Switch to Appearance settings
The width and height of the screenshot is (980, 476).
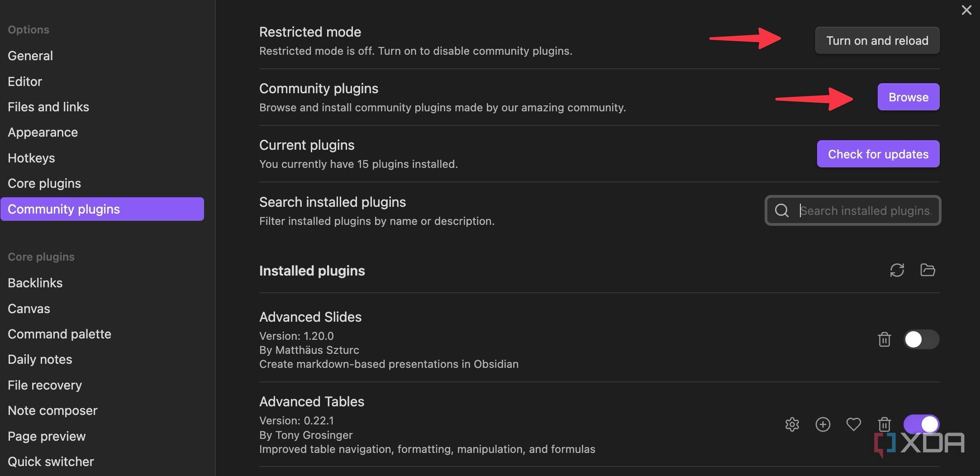[43, 132]
